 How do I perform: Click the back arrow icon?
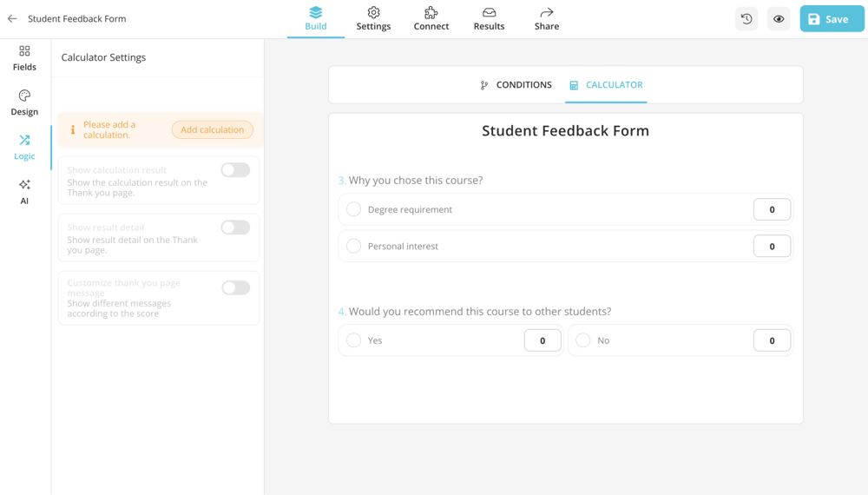point(12,18)
